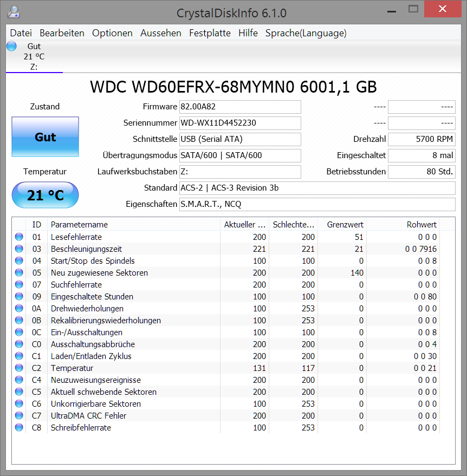Click status orb of Beschleunigungszeit row
Viewport: 467px width, 476px height.
click(x=19, y=249)
